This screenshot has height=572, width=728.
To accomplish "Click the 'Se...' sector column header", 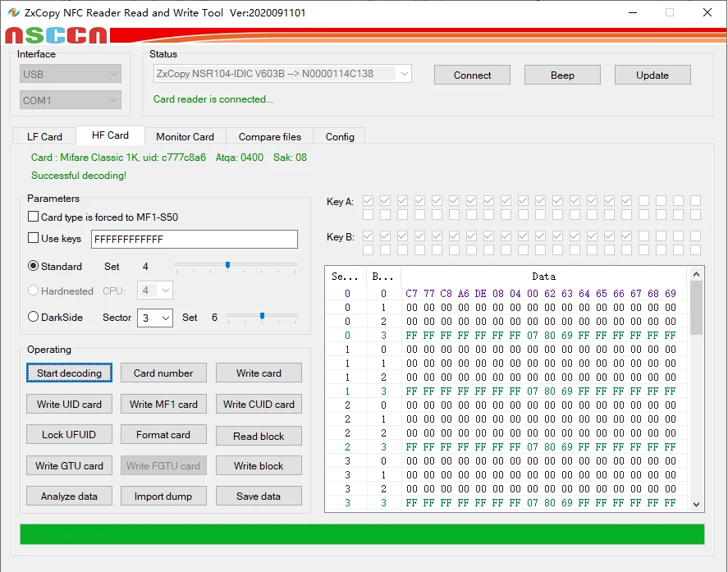I will [x=346, y=277].
